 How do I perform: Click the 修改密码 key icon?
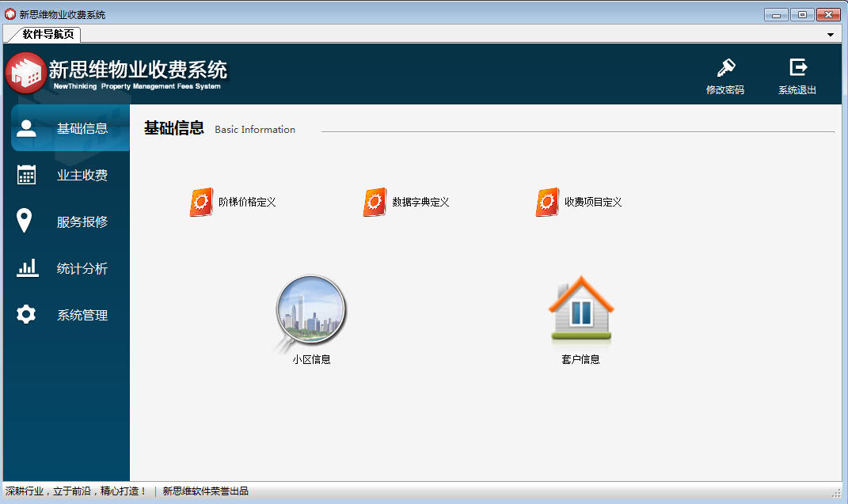point(726,67)
